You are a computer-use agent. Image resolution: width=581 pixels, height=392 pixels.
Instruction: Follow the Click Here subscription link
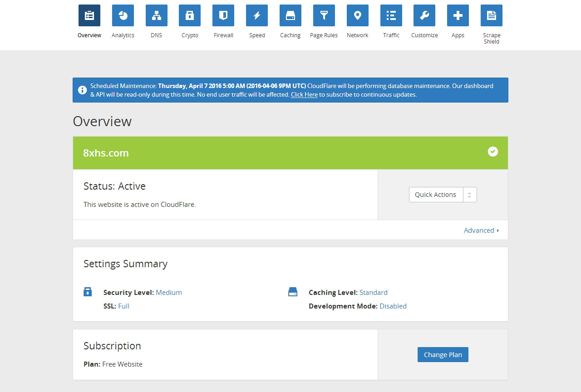pos(304,95)
